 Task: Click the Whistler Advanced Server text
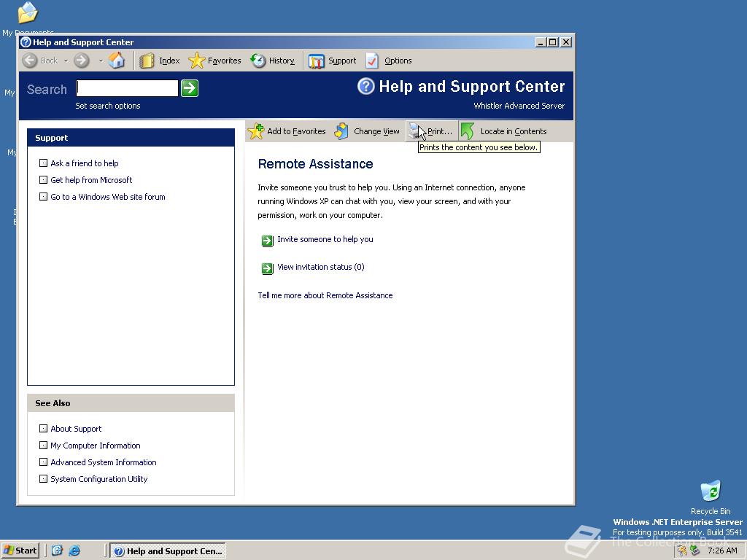tap(519, 106)
